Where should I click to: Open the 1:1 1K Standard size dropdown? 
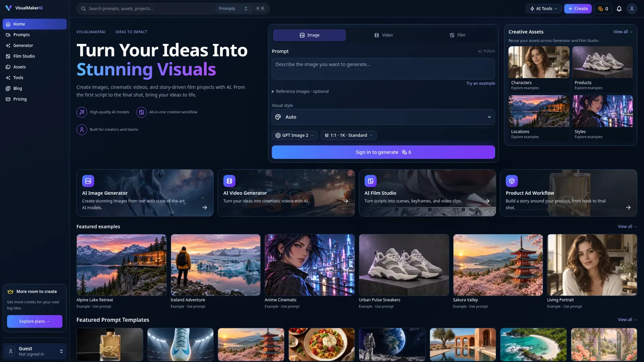point(349,136)
